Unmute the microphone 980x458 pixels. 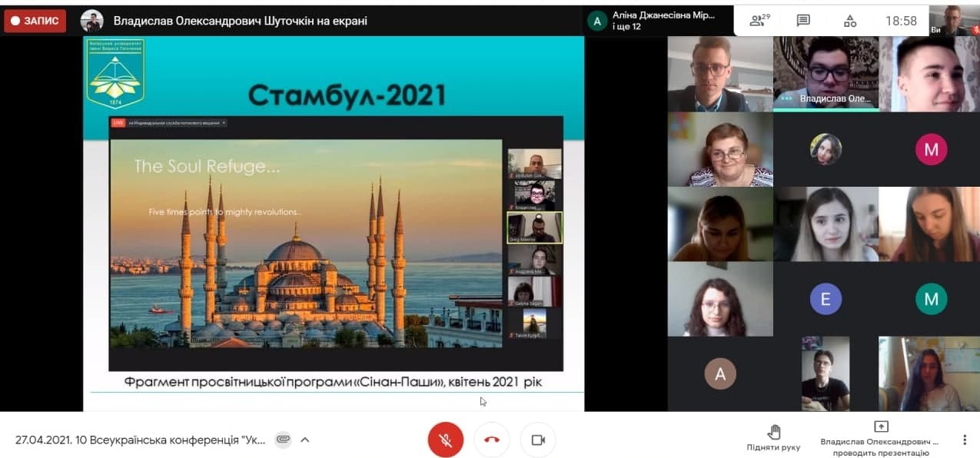[446, 440]
